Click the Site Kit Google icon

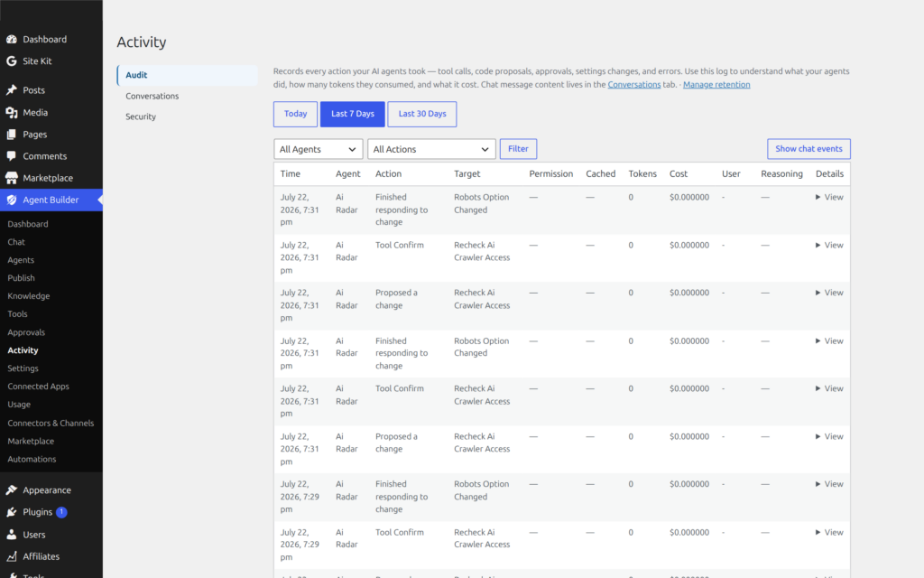11,61
